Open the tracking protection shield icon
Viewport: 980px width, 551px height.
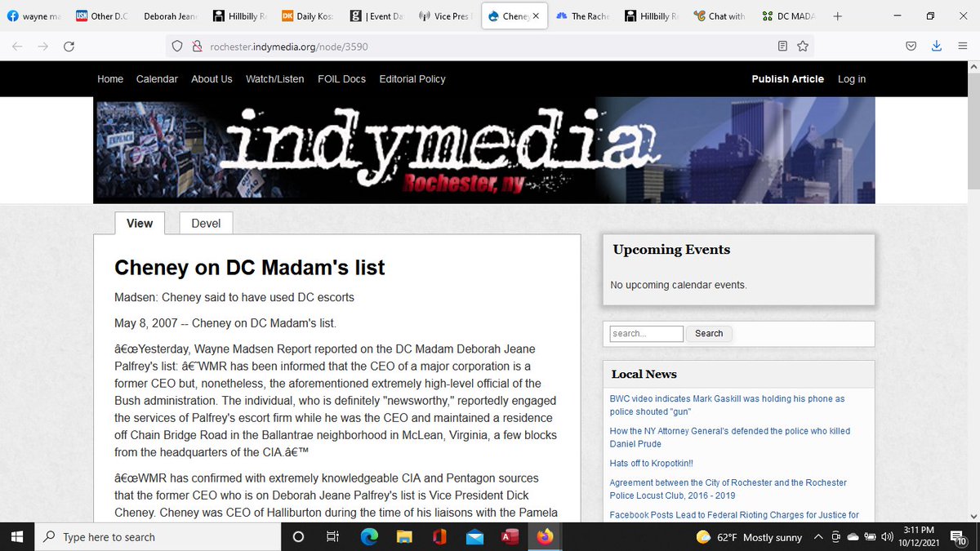[x=177, y=47]
